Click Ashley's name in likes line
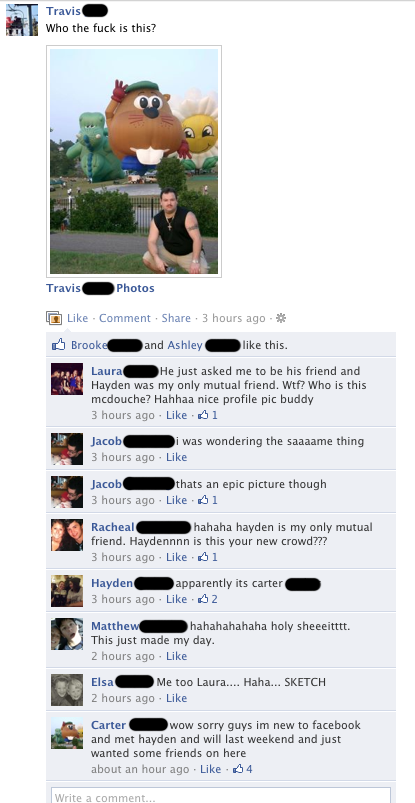415x803 pixels. [x=185, y=346]
